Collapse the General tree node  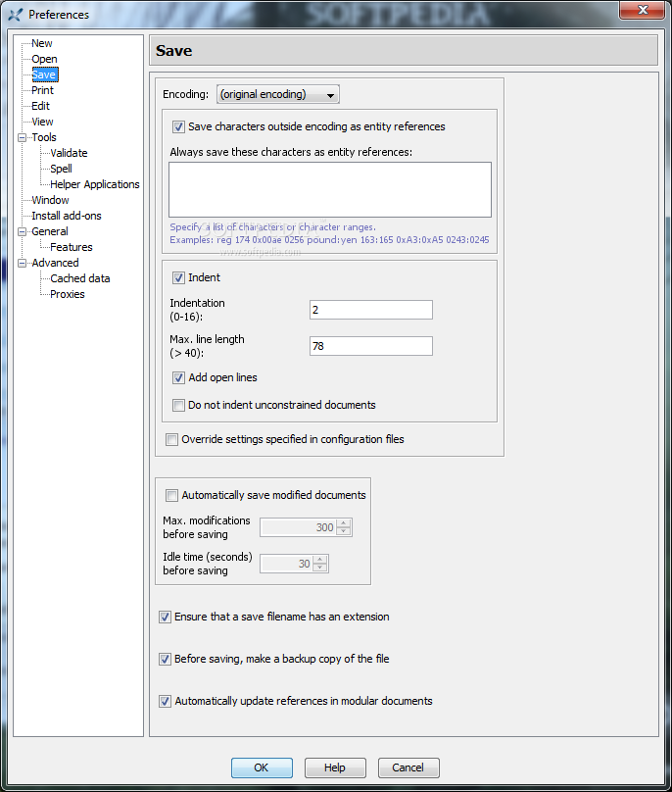tap(22, 231)
